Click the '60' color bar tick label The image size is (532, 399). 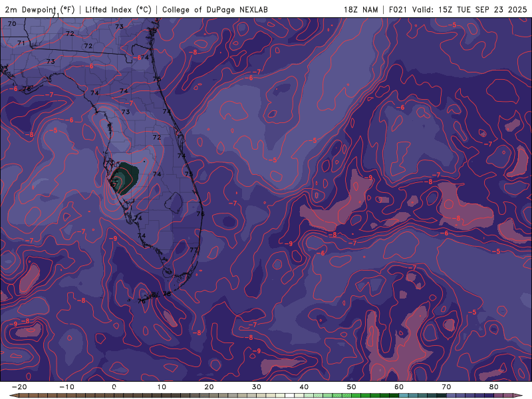coord(399,387)
